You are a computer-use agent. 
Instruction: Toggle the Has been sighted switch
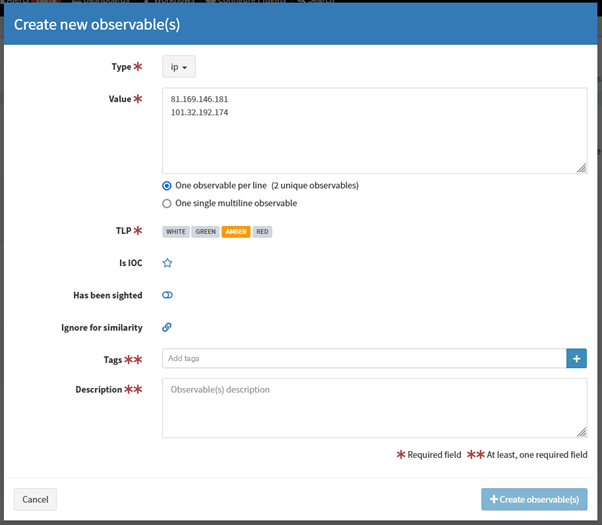pos(167,295)
